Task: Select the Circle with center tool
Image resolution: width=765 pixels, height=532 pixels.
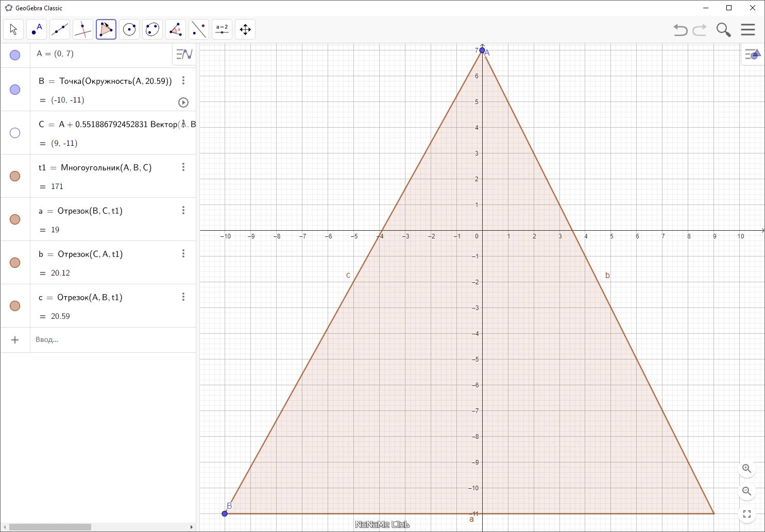Action: [129, 29]
